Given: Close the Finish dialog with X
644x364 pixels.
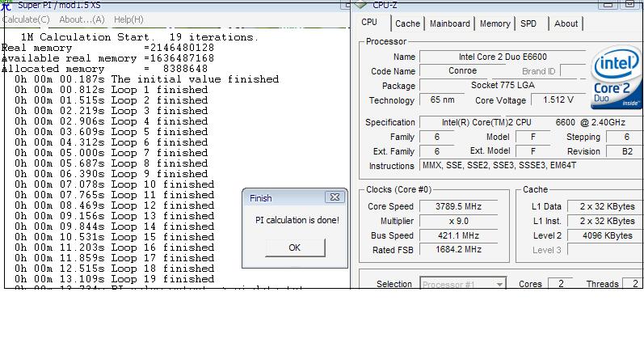Looking at the screenshot, I should pyautogui.click(x=335, y=197).
